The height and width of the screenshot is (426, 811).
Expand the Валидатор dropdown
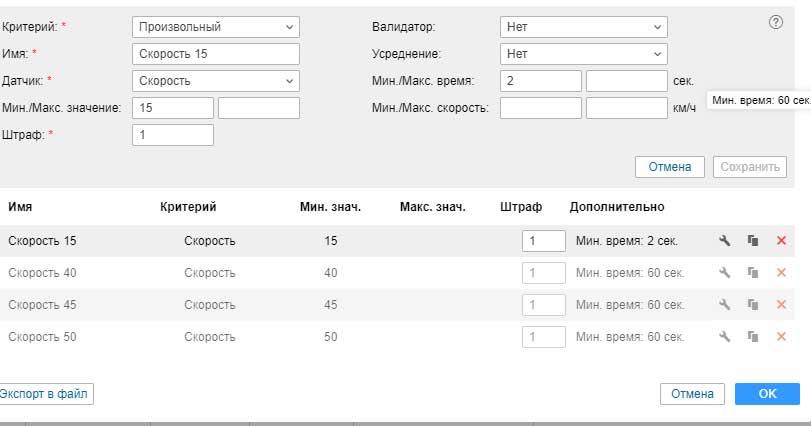click(583, 27)
